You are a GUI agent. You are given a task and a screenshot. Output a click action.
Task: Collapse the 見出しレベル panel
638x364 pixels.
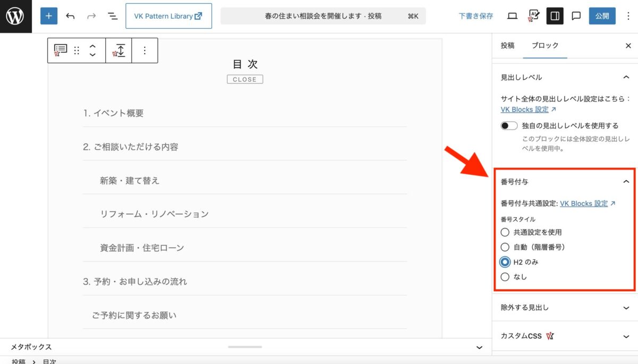[626, 77]
